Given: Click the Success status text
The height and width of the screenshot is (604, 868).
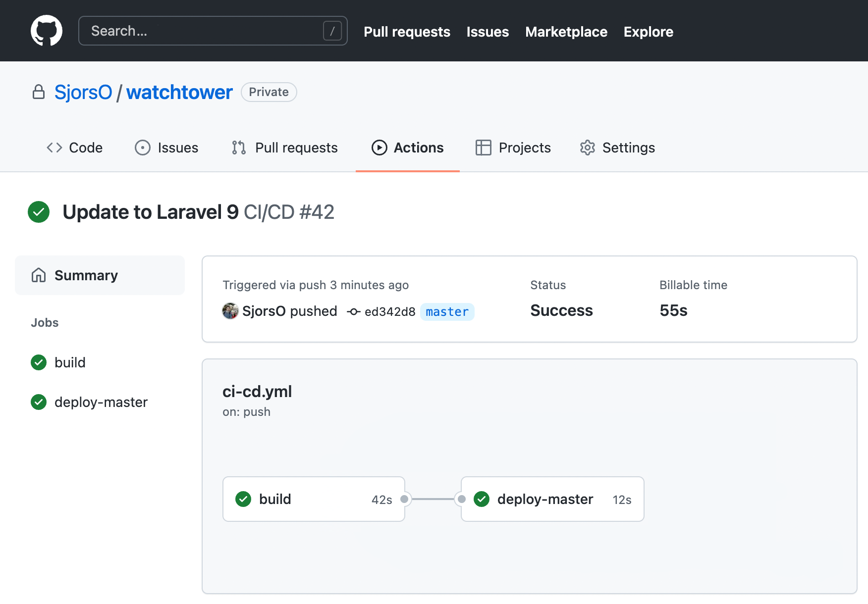Looking at the screenshot, I should click(x=561, y=310).
